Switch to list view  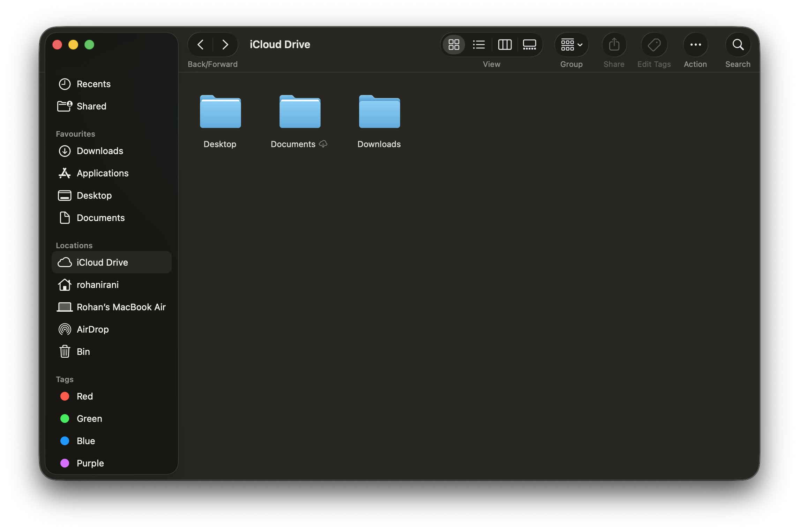[479, 45]
